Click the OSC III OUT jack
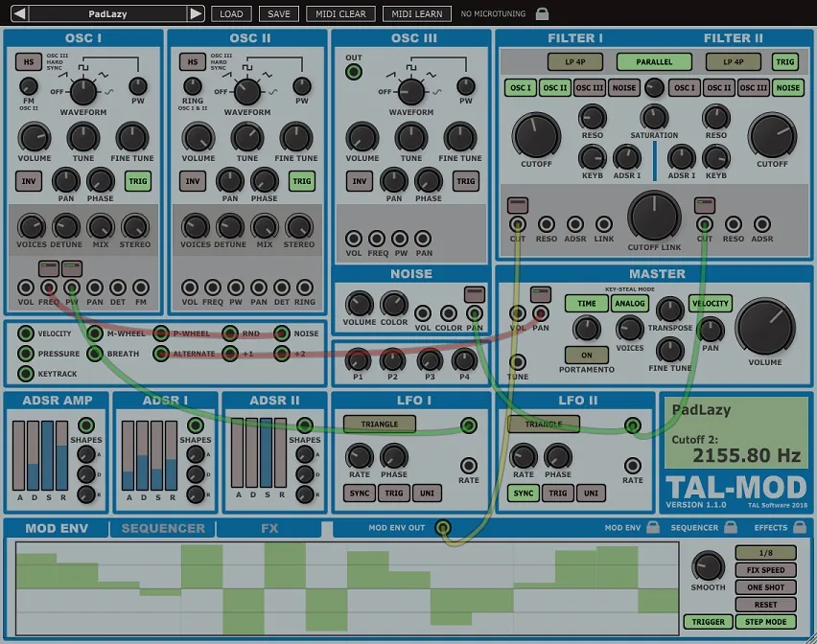 pyautogui.click(x=354, y=72)
